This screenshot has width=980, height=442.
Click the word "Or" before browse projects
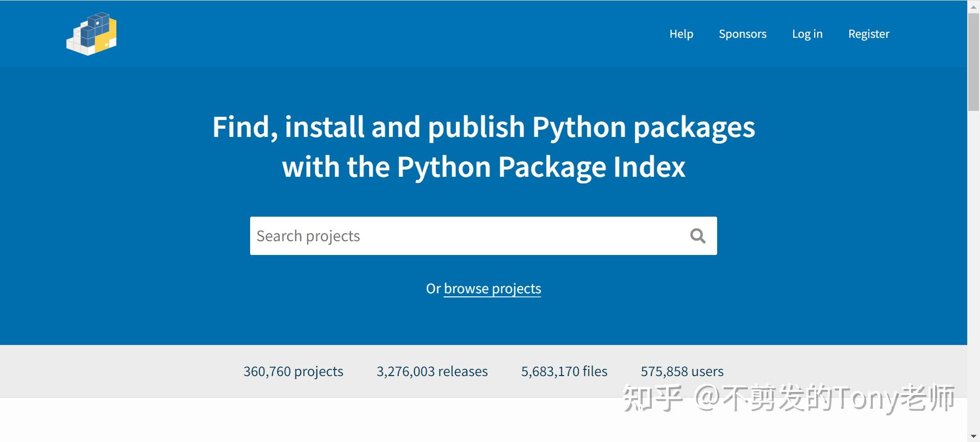pos(433,289)
